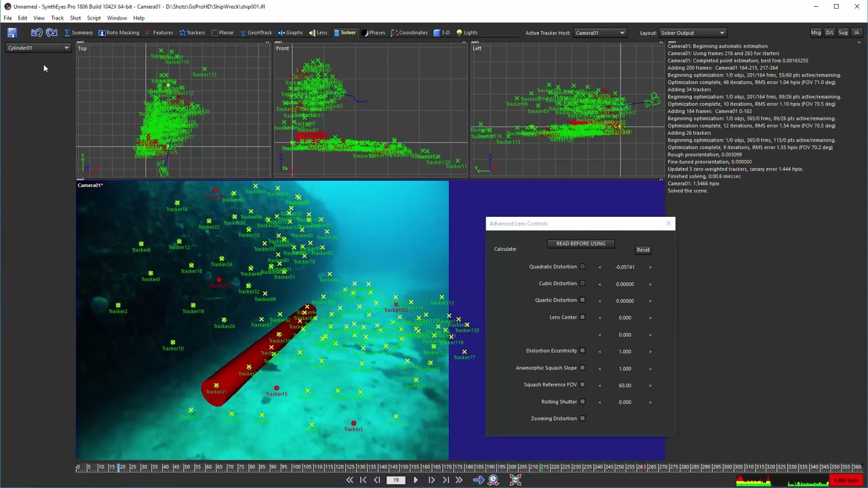
Task: Open the GeoHTrack room
Action: click(256, 33)
